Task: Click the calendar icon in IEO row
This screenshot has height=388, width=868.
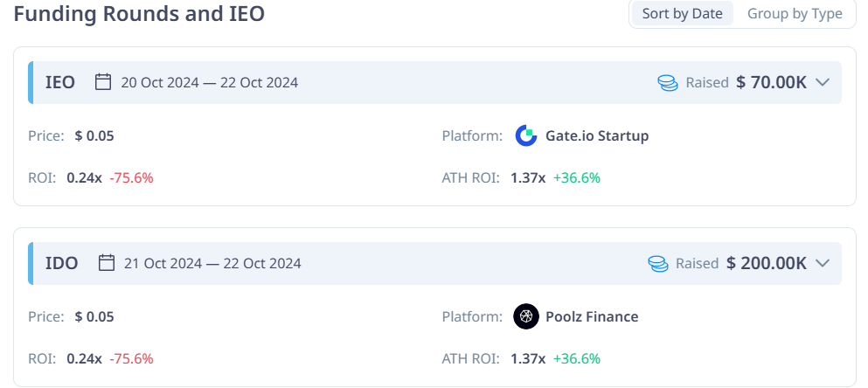Action: coord(103,82)
